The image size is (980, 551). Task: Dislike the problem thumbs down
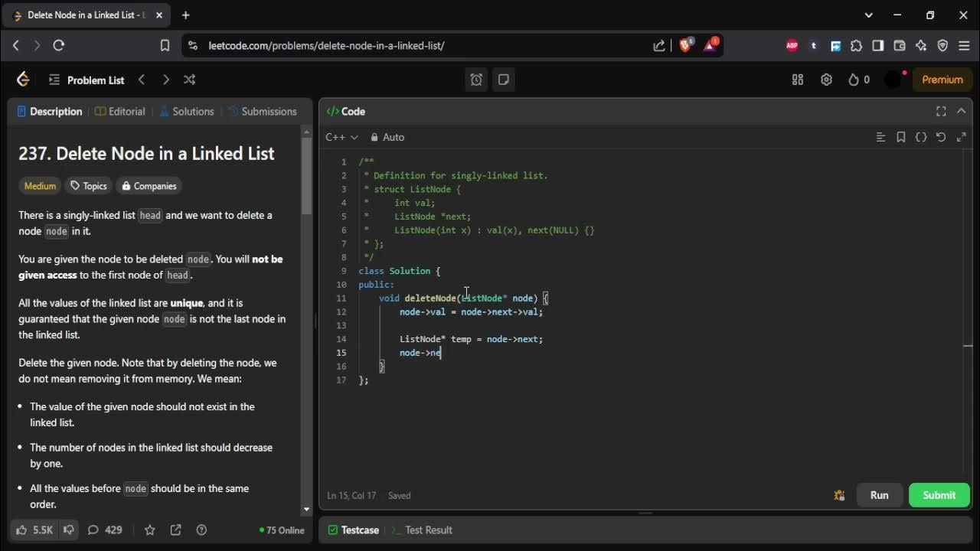pyautogui.click(x=69, y=530)
